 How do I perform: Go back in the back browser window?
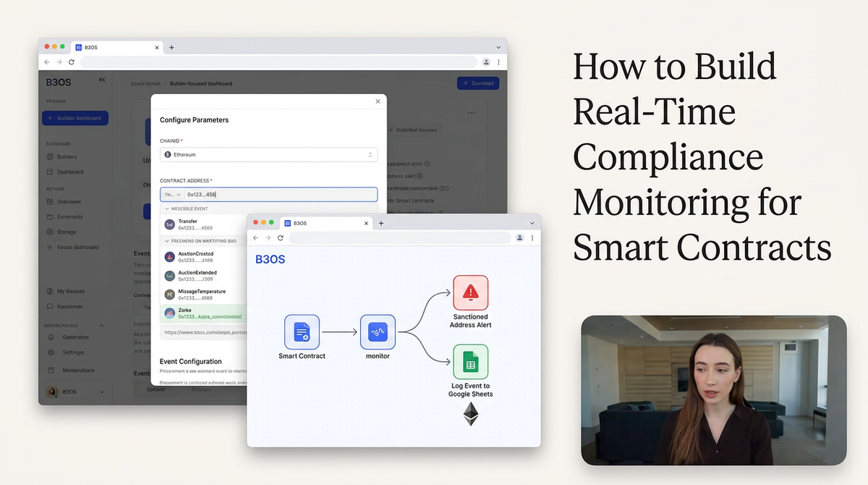point(47,62)
